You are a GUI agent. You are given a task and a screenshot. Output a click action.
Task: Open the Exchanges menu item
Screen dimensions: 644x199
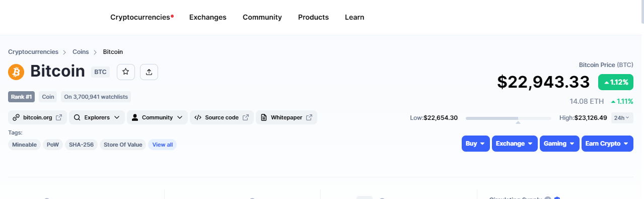coord(208,17)
